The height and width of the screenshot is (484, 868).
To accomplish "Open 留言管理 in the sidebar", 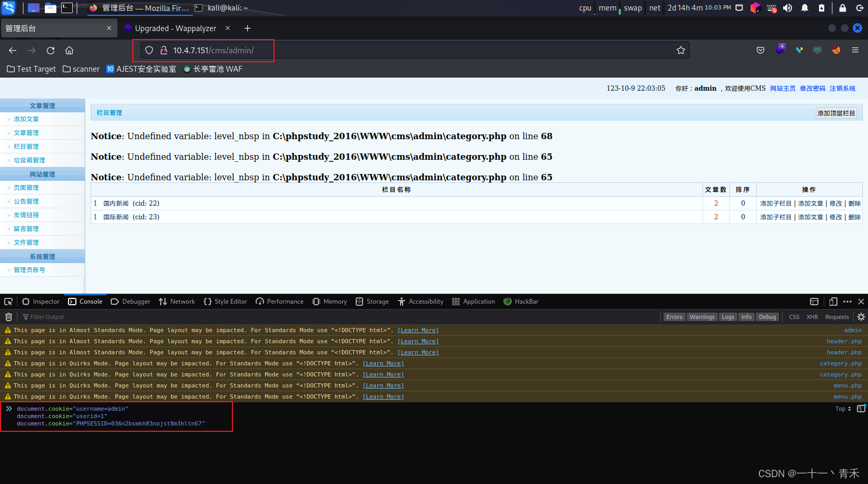I will 26,229.
